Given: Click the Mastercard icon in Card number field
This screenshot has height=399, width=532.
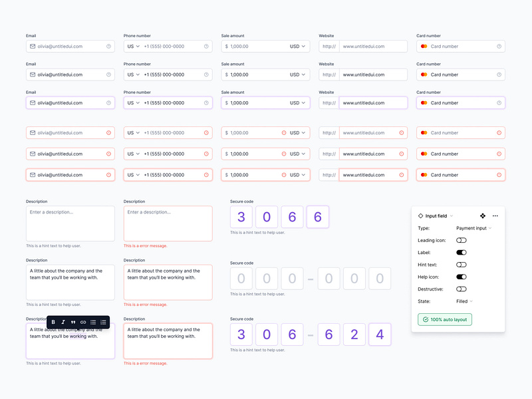Looking at the screenshot, I should point(424,46).
